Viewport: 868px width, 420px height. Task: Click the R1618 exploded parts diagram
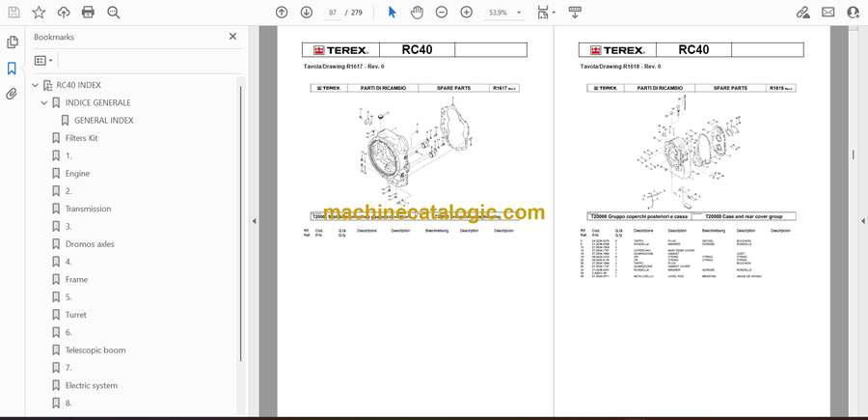tap(688, 152)
